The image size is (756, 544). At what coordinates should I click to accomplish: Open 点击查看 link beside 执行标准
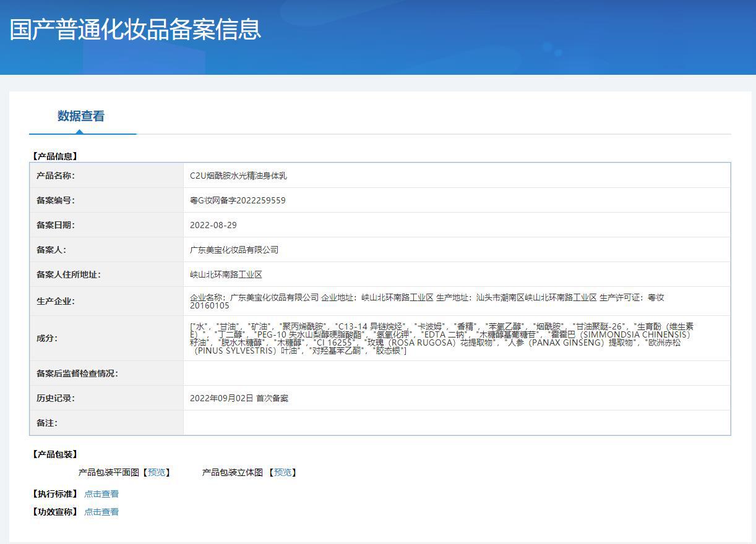[x=101, y=494]
